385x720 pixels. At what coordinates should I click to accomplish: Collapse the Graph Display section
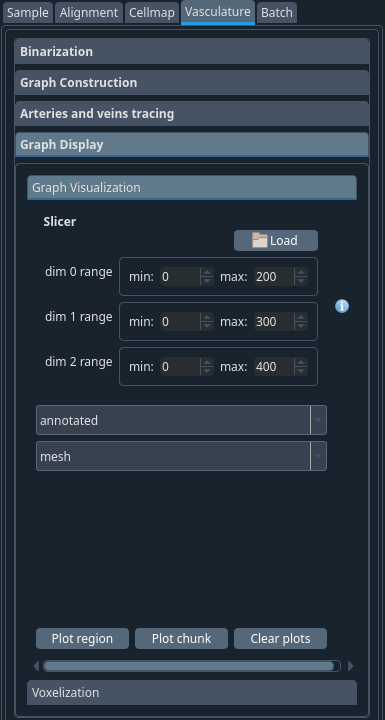coord(192,145)
